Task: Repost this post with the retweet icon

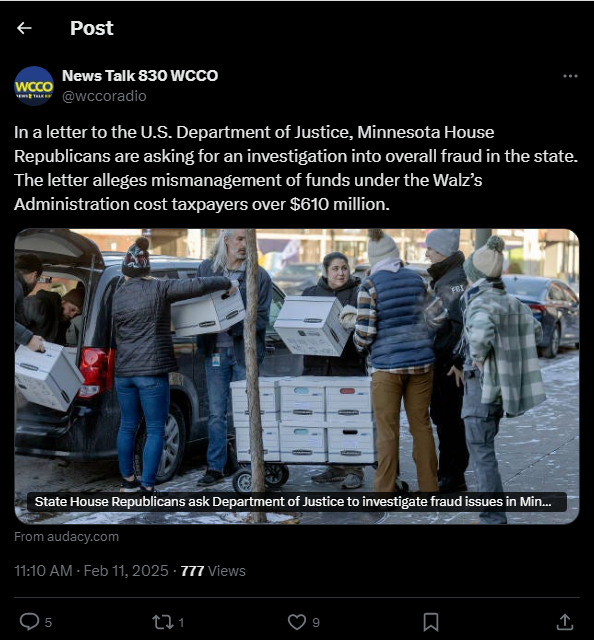Action: click(162, 622)
